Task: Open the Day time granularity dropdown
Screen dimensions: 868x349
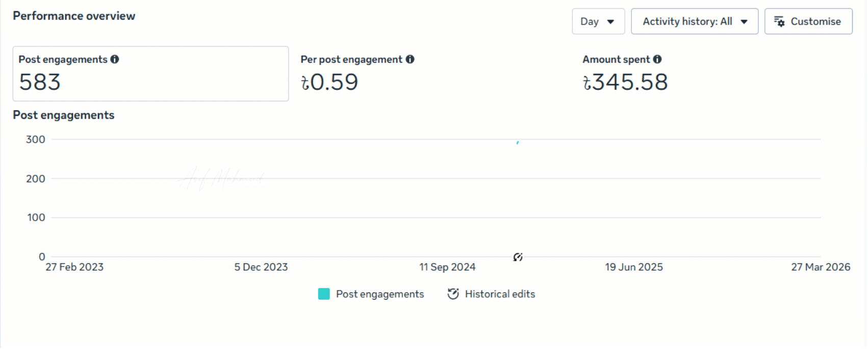Action: (598, 21)
